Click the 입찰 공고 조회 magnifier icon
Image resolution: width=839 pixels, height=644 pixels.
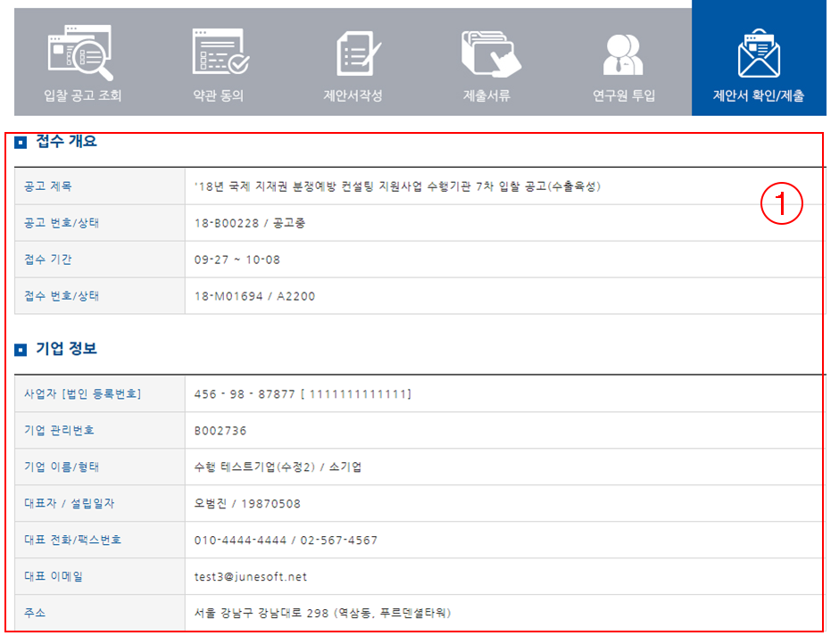pos(80,52)
